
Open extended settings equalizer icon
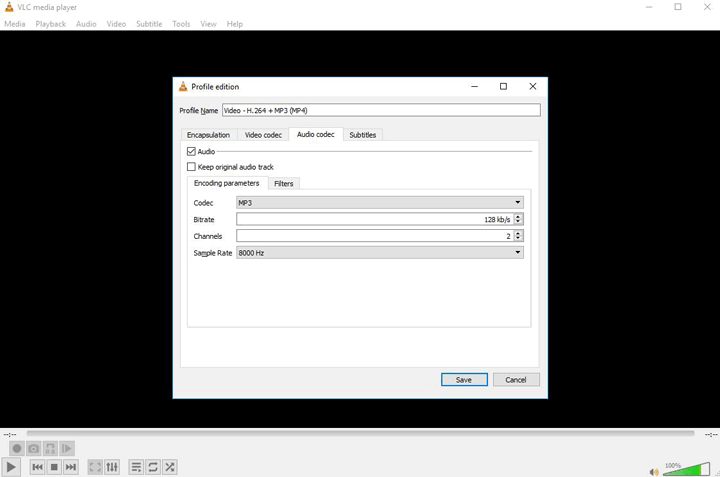pos(112,467)
